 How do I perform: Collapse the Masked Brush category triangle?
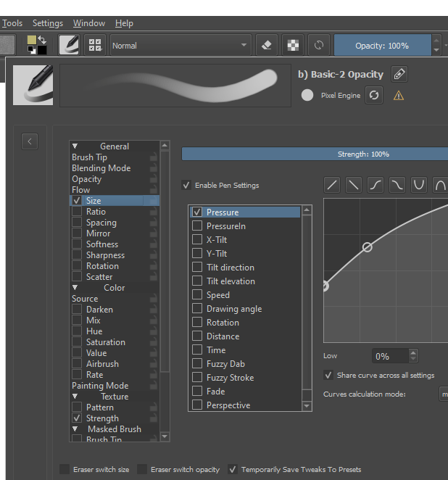tap(75, 429)
